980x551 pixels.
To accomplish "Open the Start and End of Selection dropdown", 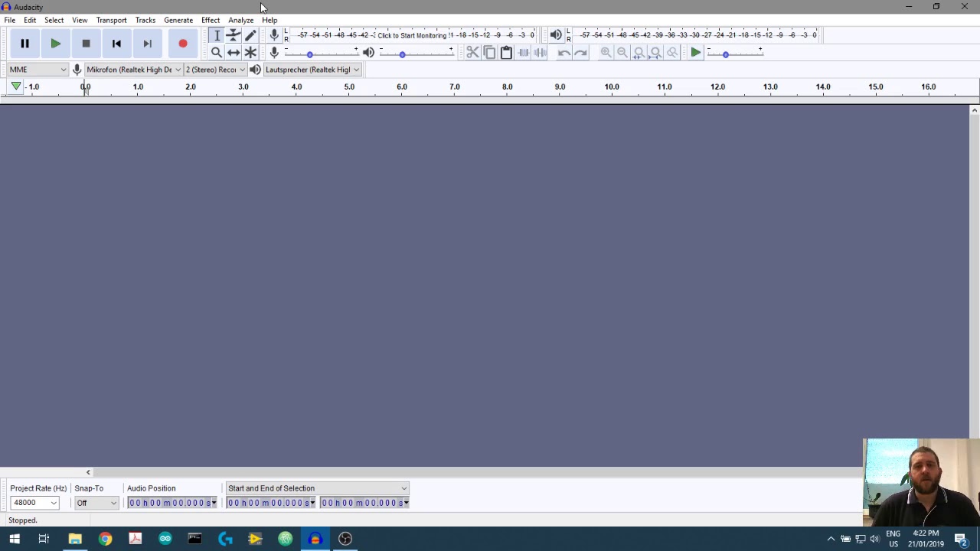I will pyautogui.click(x=317, y=488).
